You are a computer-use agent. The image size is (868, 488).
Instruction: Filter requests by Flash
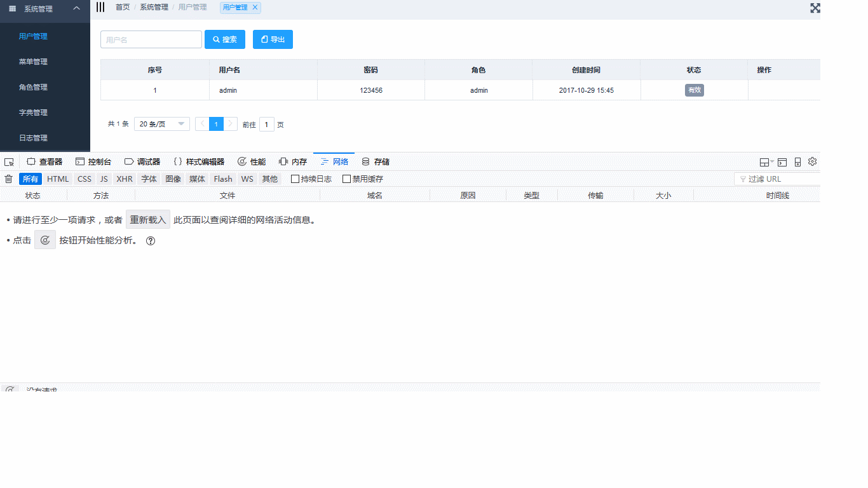[223, 179]
